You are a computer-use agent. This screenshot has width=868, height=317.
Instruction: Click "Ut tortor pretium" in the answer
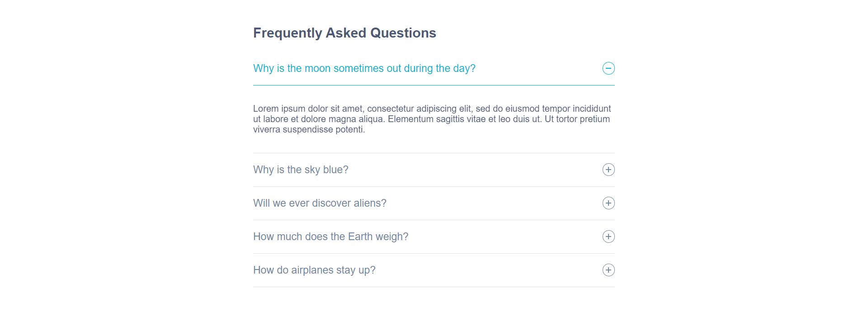(x=577, y=119)
